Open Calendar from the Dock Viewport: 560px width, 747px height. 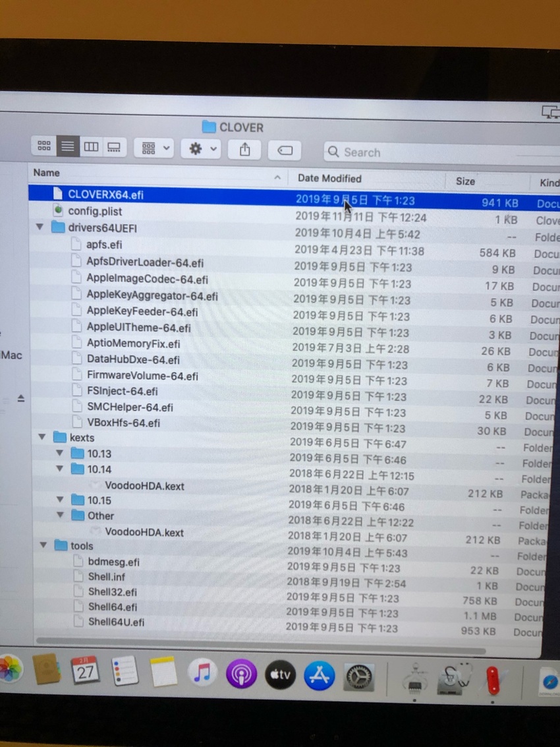[85, 671]
